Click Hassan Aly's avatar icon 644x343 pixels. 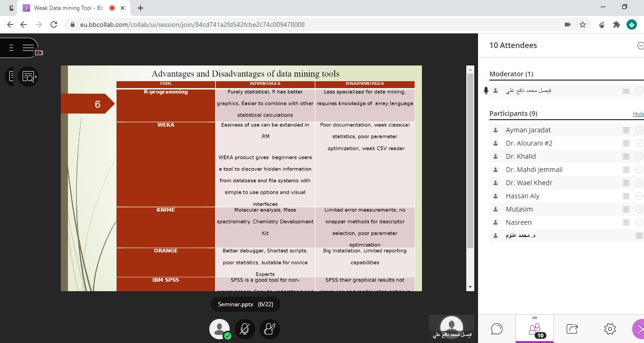pyautogui.click(x=495, y=196)
